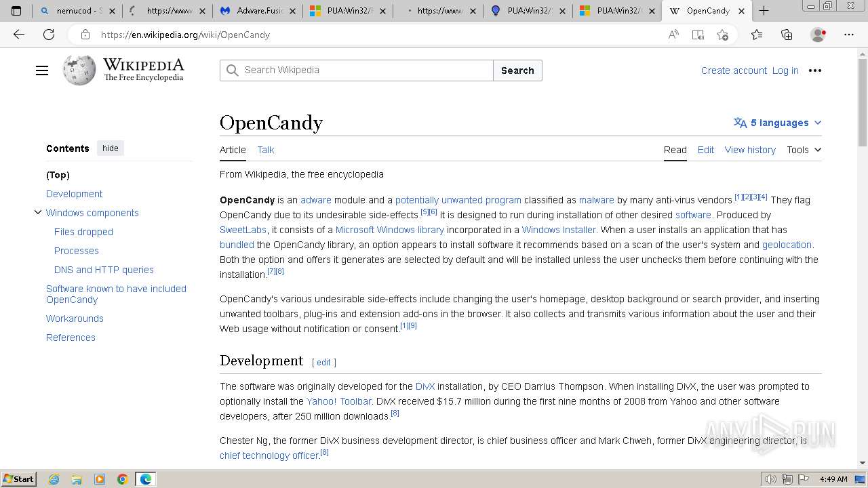The image size is (868, 488).
Task: Enter Immersive Reader mode
Action: pyautogui.click(x=698, y=35)
